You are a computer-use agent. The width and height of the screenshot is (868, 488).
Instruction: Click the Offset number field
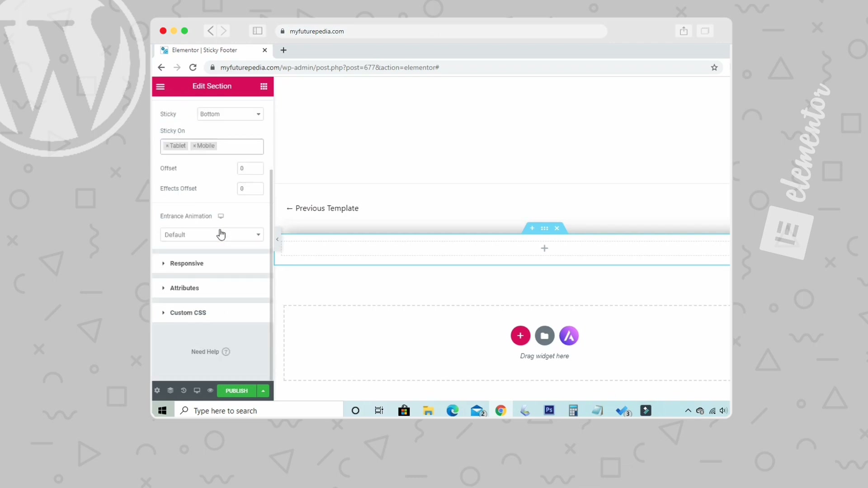click(250, 168)
